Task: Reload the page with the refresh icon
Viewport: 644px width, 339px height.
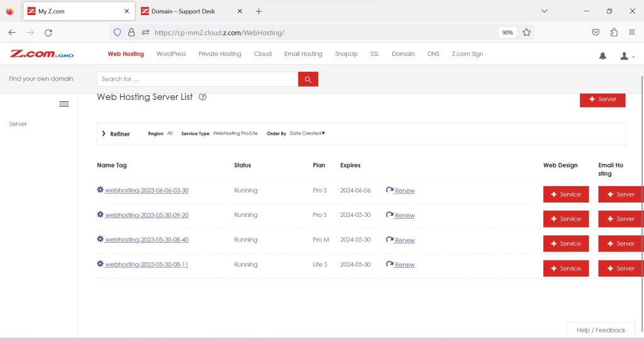Action: click(48, 33)
